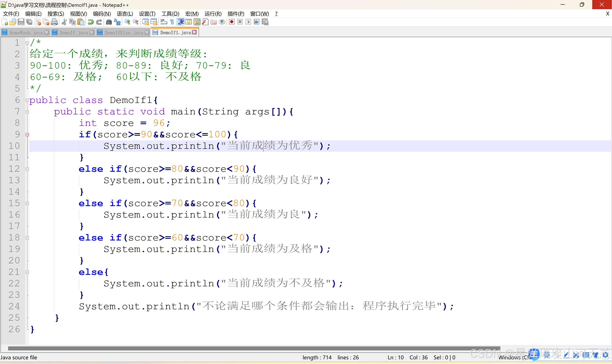Viewport: 612px width, 364px height.
Task: Collapse the class fold marker on line 6
Action: coord(27,100)
